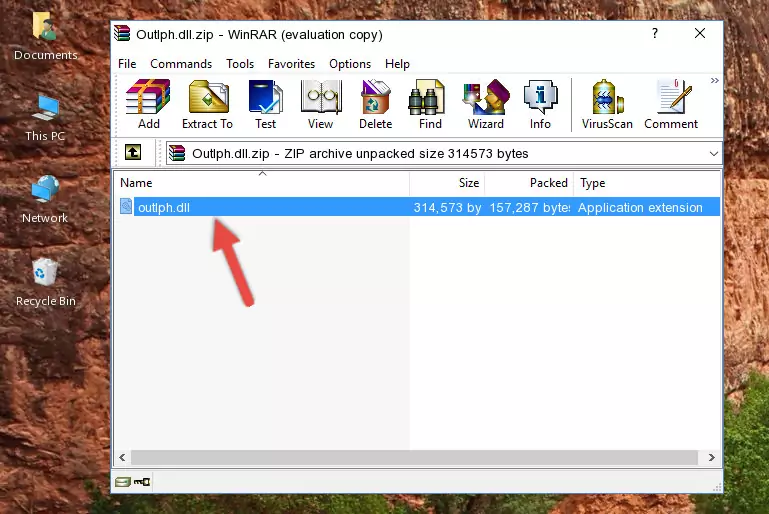The image size is (769, 514).
Task: Select the Documents desktop icon
Action: click(45, 37)
